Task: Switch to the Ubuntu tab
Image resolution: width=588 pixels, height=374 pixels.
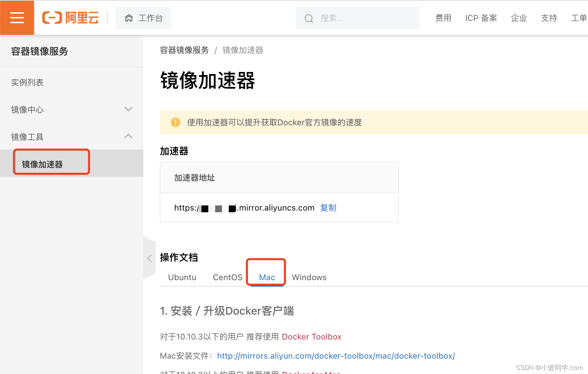Action: pyautogui.click(x=182, y=277)
